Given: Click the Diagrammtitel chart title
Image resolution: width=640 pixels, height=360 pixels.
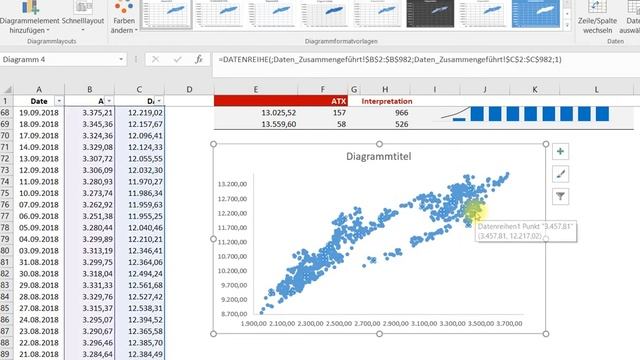Looking at the screenshot, I should pyautogui.click(x=378, y=156).
